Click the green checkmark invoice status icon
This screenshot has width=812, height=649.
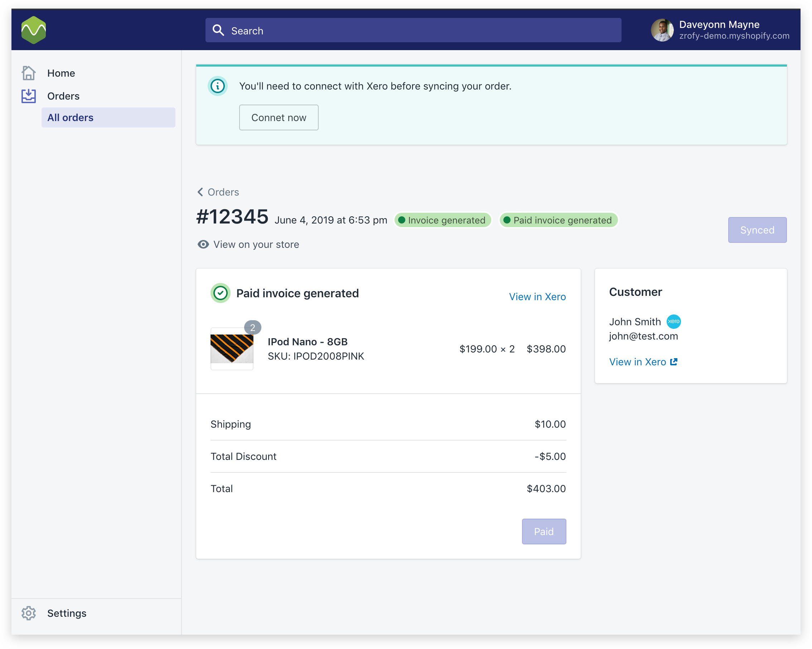(220, 293)
